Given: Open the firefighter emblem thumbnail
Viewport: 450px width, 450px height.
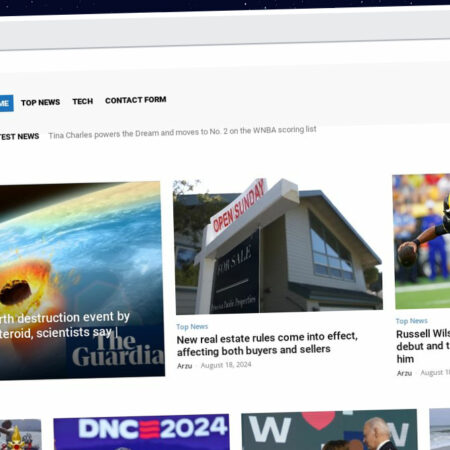Looking at the screenshot, I should tap(20, 435).
